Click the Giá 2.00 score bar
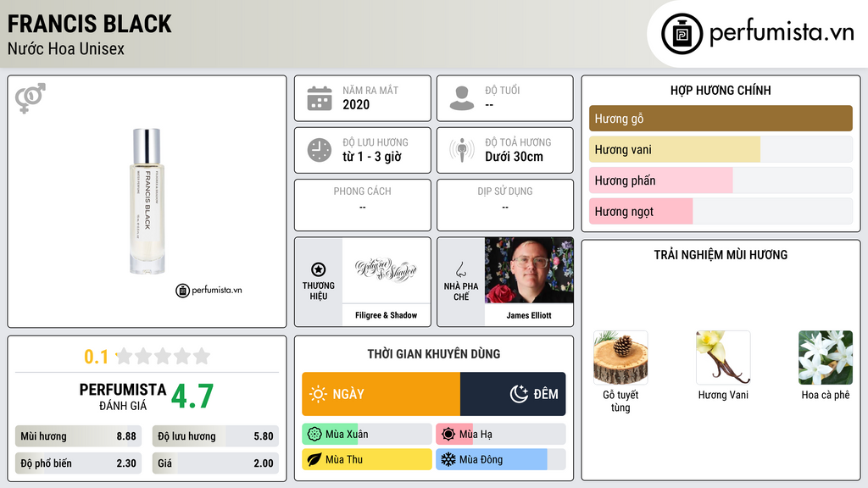The width and height of the screenshot is (868, 488). click(215, 463)
